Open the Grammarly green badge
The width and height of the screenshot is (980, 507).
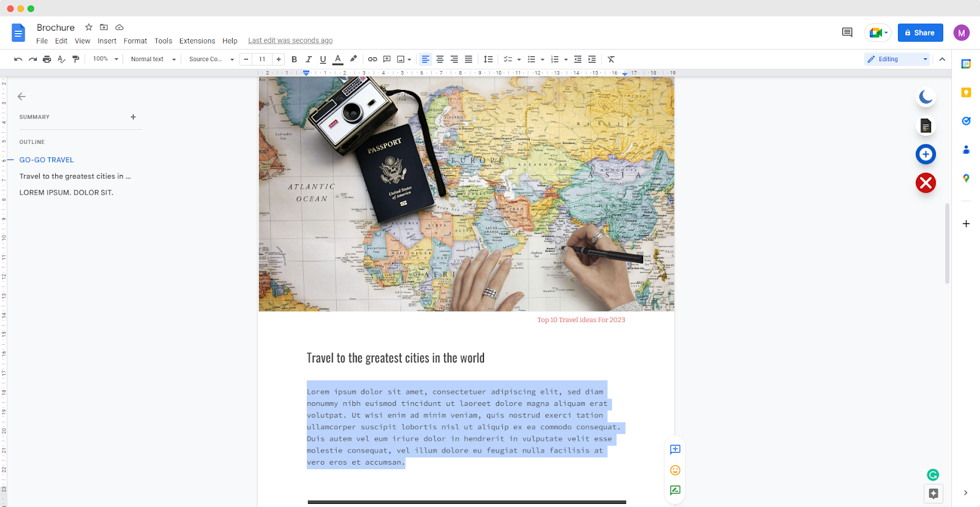pyautogui.click(x=933, y=475)
